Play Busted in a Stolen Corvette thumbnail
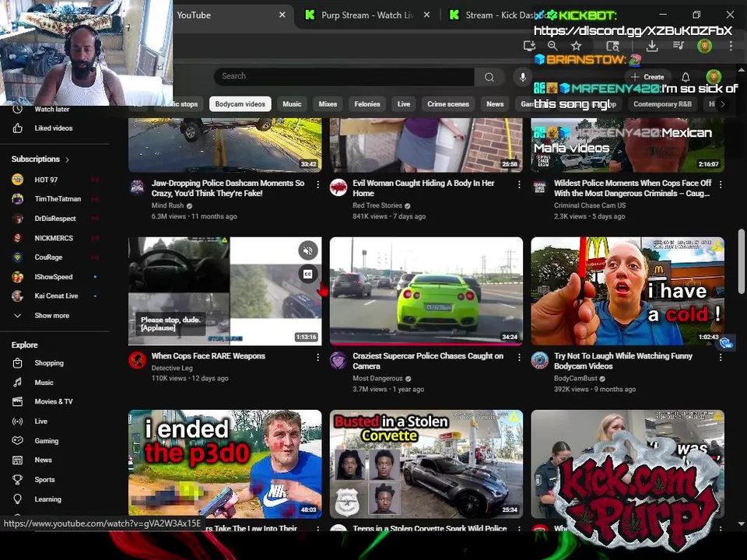 pos(426,464)
